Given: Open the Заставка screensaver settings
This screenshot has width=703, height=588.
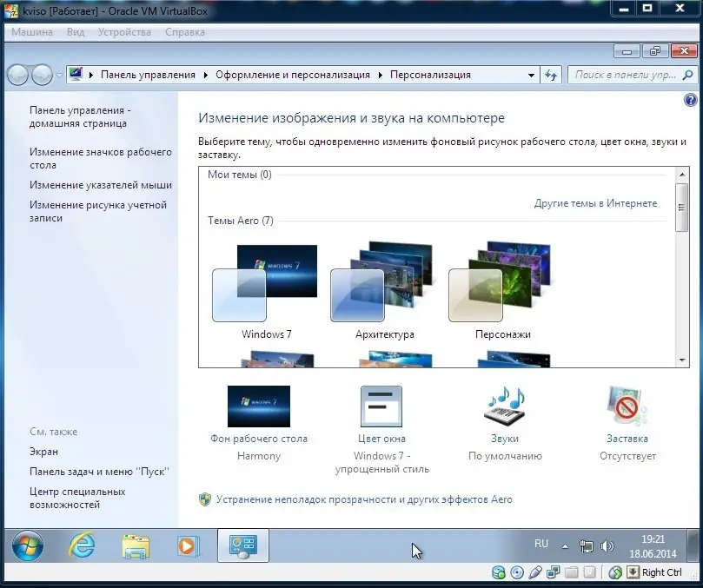Looking at the screenshot, I should (626, 406).
